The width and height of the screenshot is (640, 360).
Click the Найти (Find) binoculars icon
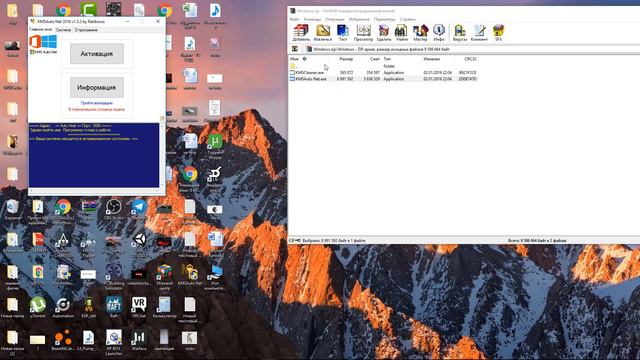point(402,33)
